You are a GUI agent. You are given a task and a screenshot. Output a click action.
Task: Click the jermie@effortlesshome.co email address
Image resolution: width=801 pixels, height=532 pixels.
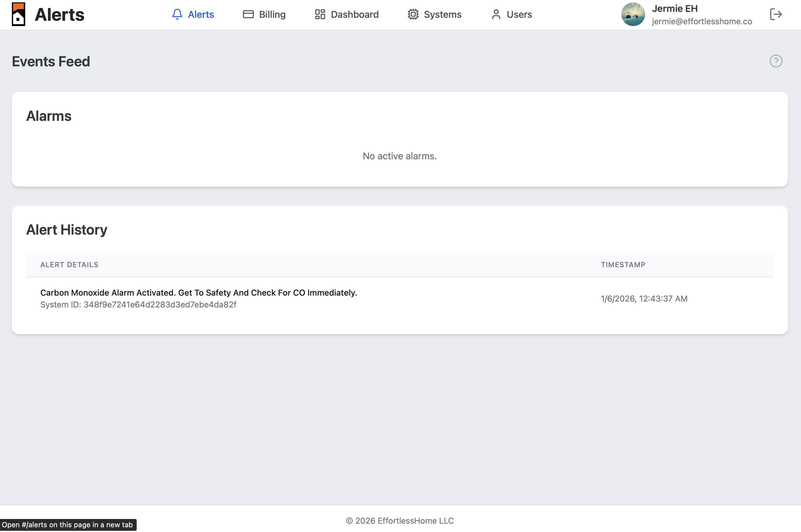(701, 21)
